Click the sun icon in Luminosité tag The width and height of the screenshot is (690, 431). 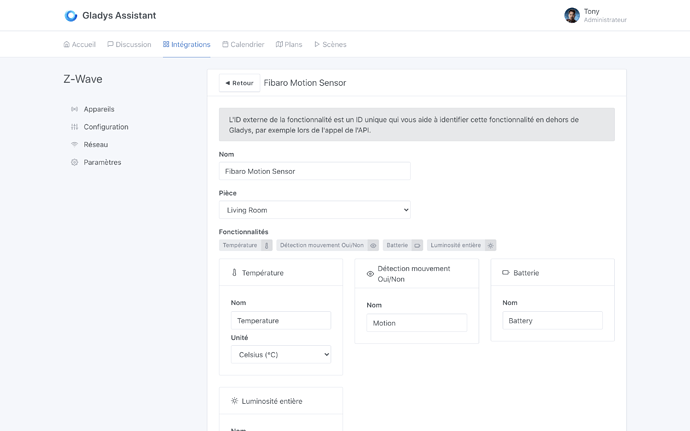click(490, 246)
